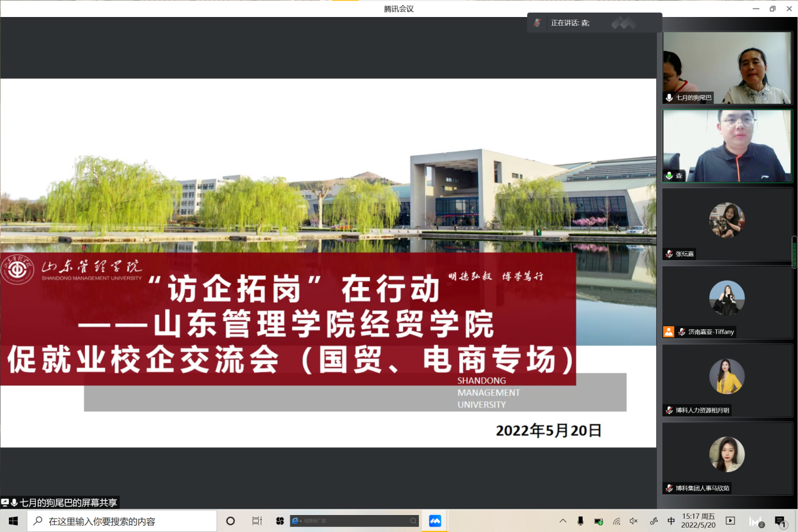Click the 博科人力资源相月明 name label

(x=703, y=410)
